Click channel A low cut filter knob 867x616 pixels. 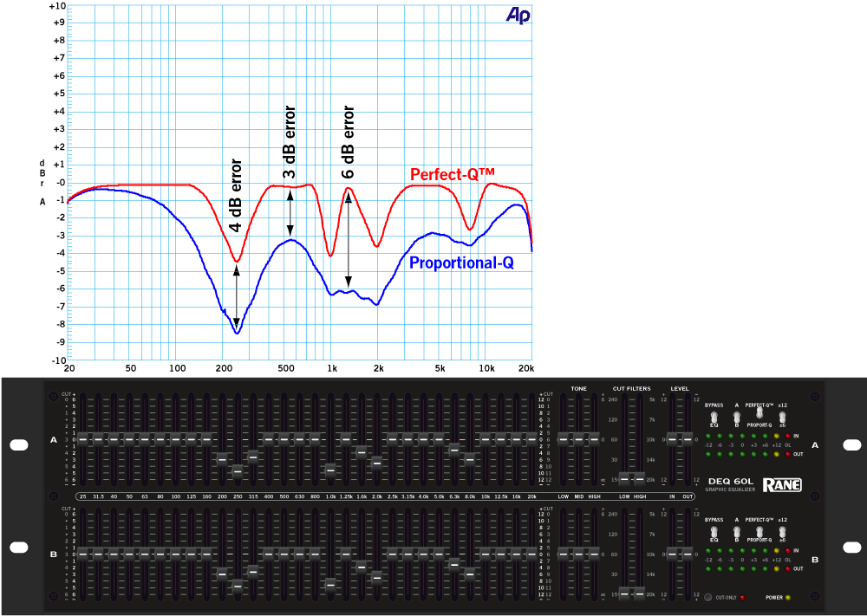624,478
